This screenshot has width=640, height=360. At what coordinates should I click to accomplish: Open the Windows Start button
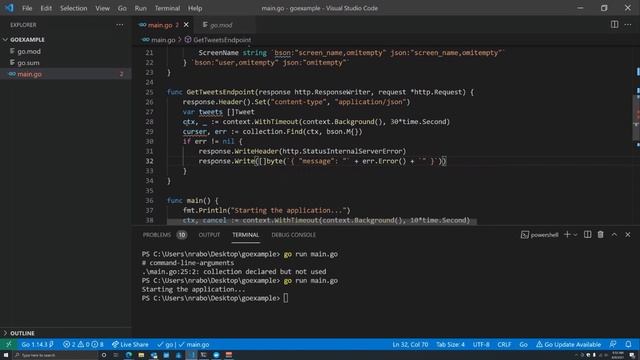coord(6,355)
